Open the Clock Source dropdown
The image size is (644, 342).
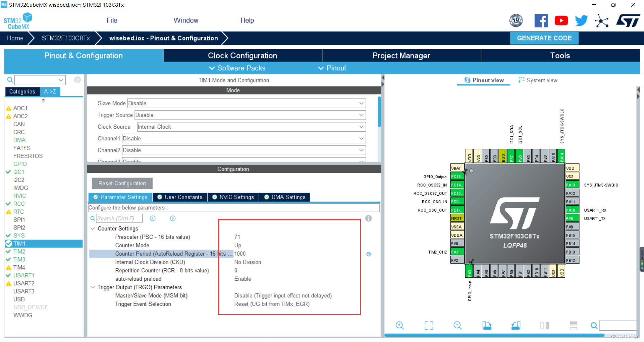251,127
